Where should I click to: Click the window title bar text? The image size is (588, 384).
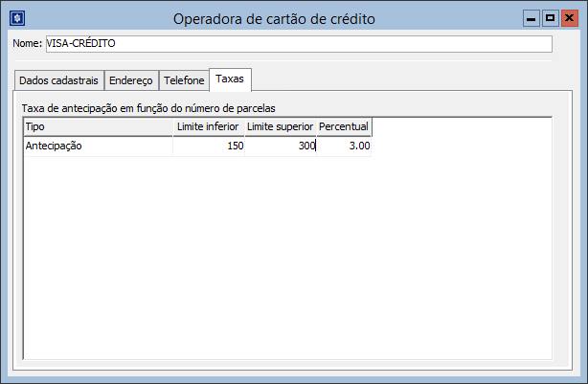[274, 18]
